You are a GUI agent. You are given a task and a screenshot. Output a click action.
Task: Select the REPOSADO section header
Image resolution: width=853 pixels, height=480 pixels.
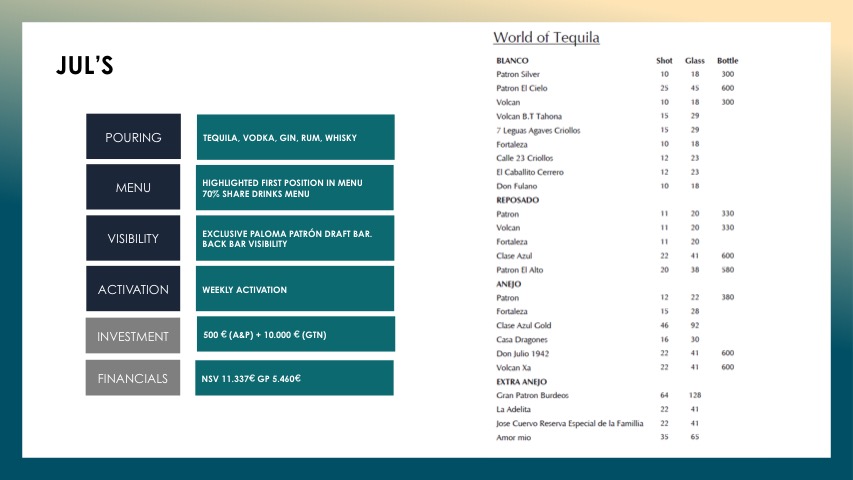point(517,200)
